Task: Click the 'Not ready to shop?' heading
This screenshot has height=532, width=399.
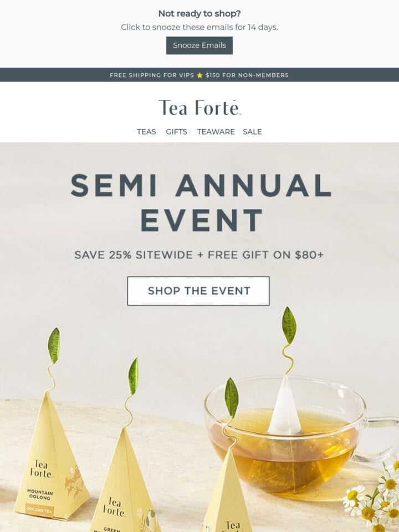Action: [x=199, y=13]
